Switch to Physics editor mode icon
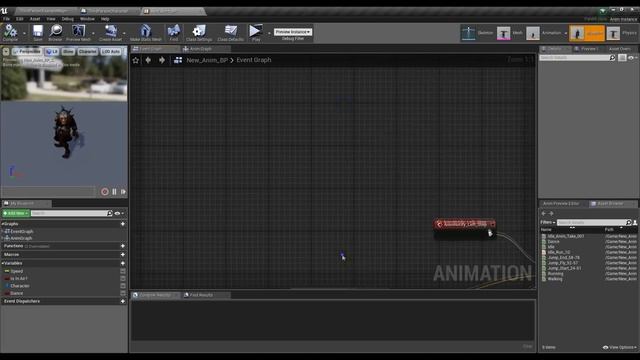Viewport: 640px width, 360px height. tap(613, 33)
